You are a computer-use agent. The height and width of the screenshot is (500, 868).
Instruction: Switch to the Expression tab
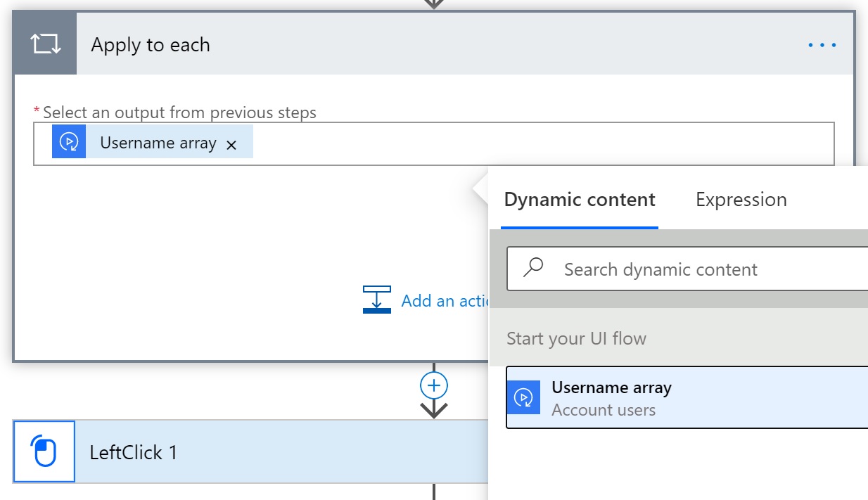coord(741,200)
